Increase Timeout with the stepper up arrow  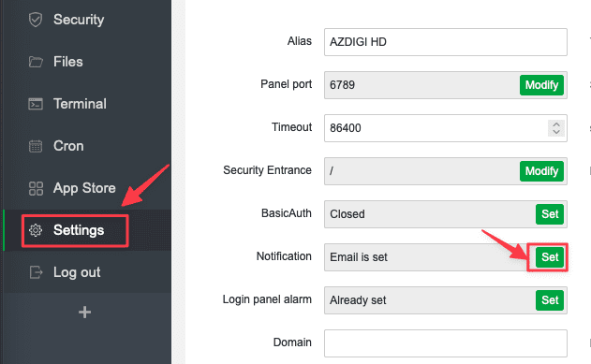coord(556,124)
